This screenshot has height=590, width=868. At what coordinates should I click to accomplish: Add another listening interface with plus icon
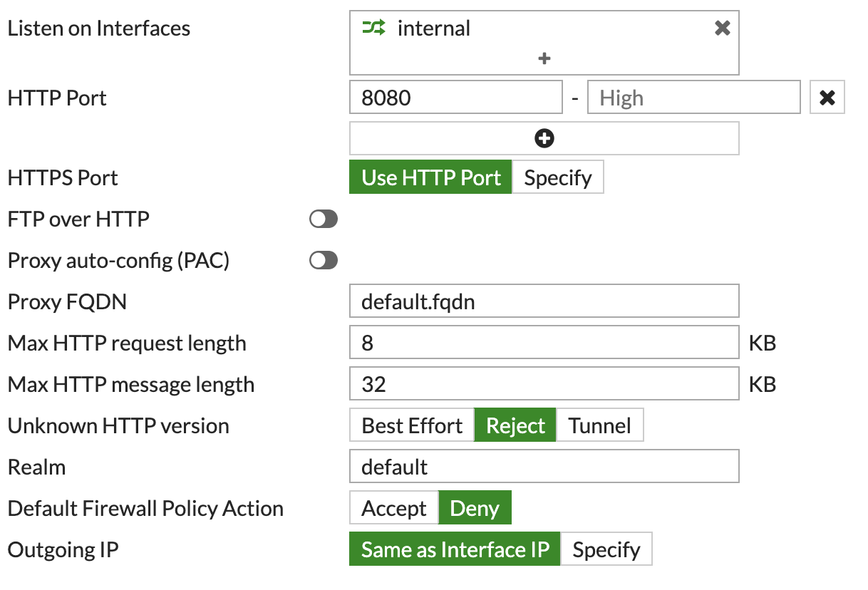544,59
